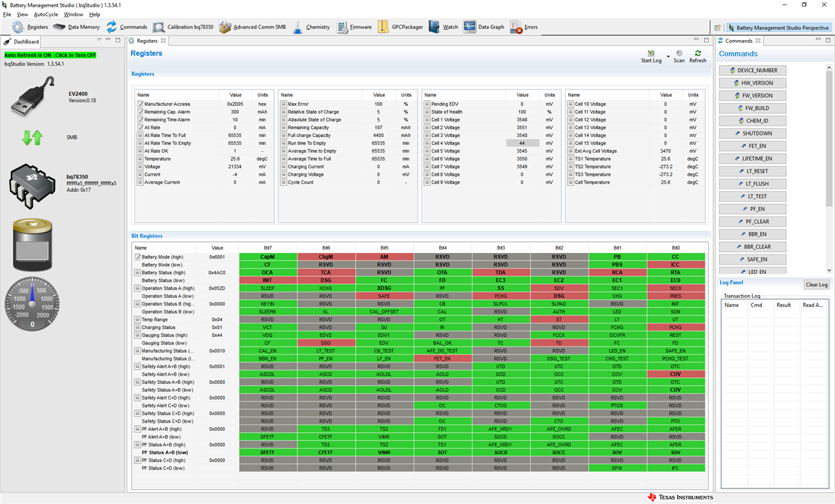This screenshot has height=504, width=835.
Task: Open the Chemistry flask tool
Action: pyautogui.click(x=297, y=27)
